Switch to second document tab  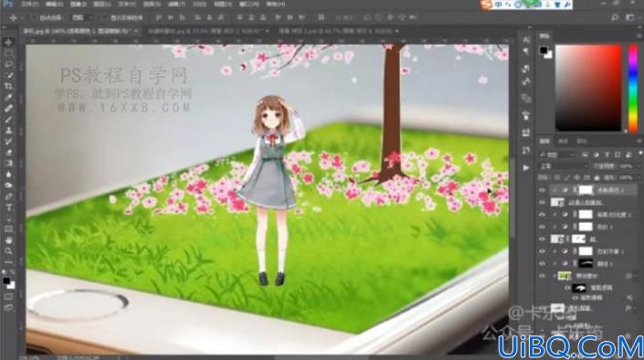point(207,31)
